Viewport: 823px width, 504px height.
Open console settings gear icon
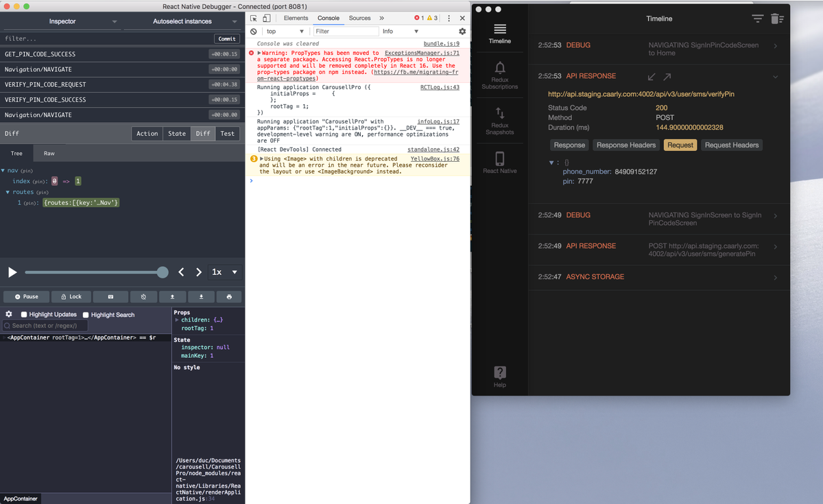coord(462,32)
